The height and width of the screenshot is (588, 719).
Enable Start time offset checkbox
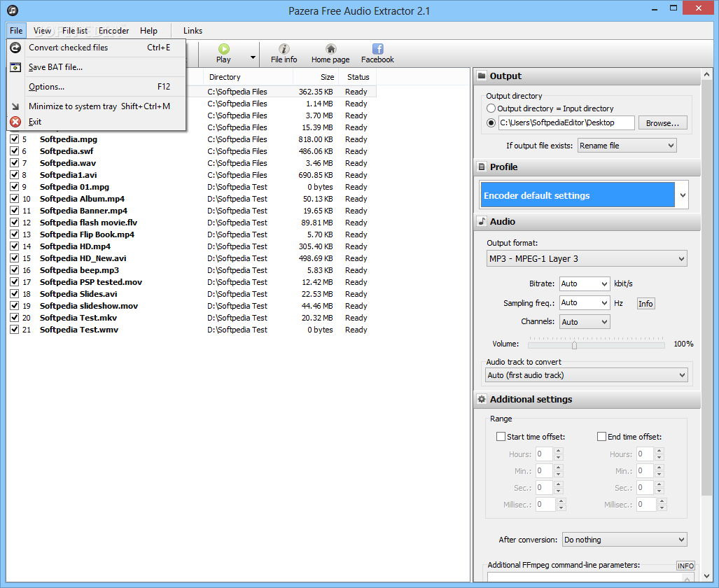(x=501, y=437)
